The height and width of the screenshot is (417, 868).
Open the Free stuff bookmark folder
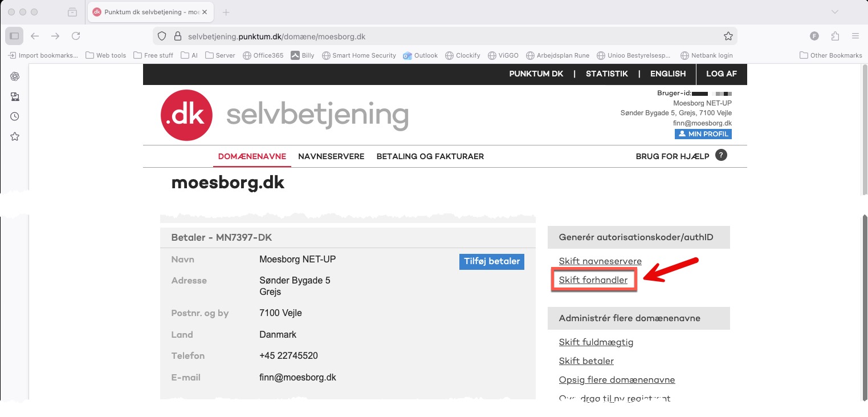coord(153,55)
